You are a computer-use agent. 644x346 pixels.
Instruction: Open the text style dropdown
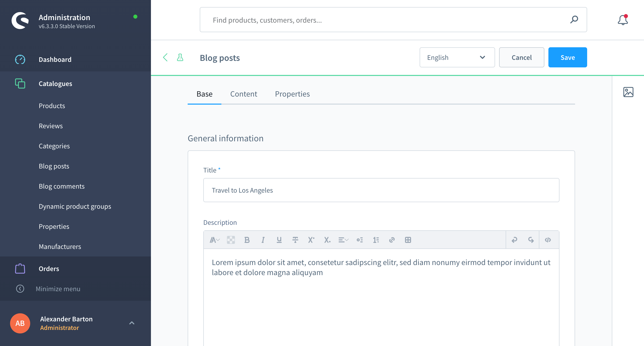[x=215, y=240]
